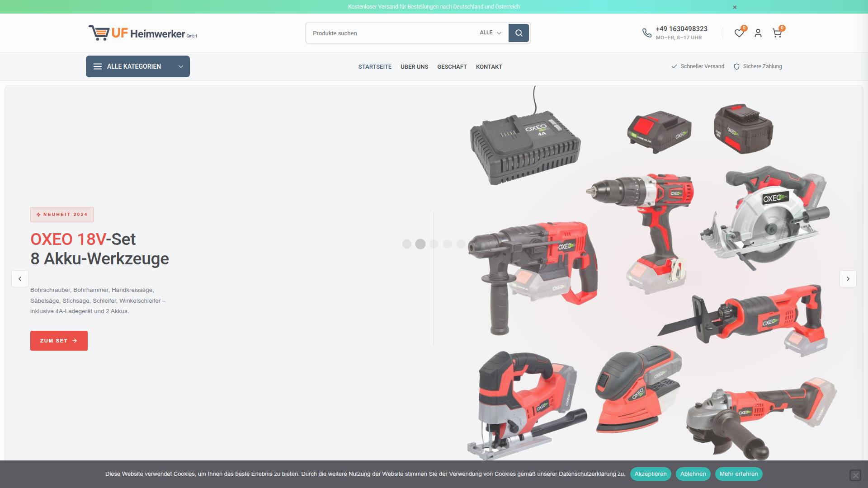Click Mehr erfahren in cookie bar
The width and height of the screenshot is (868, 488).
coord(739,474)
